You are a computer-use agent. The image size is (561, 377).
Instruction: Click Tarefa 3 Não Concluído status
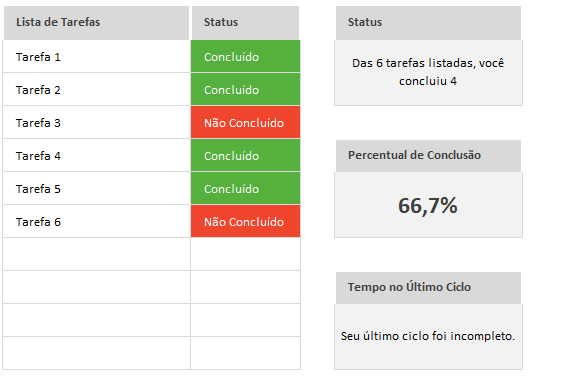click(x=245, y=122)
